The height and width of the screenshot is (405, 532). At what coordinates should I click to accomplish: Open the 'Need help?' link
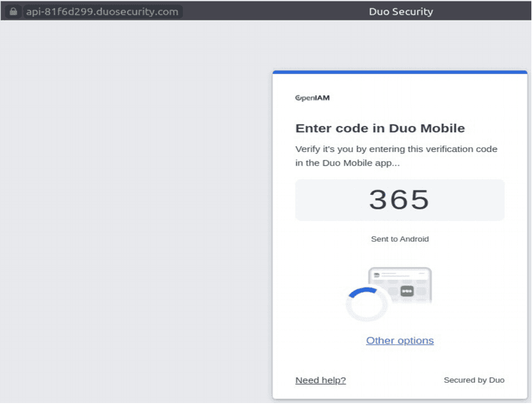click(320, 380)
